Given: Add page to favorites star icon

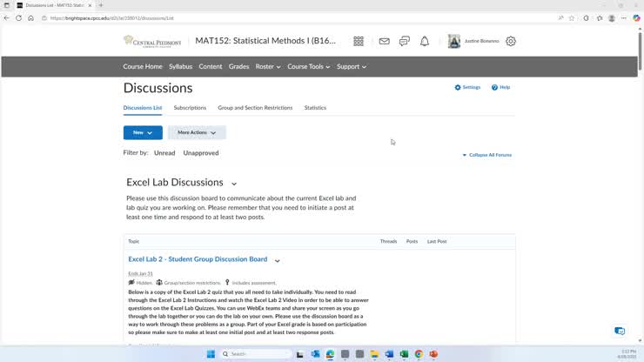Looking at the screenshot, I should [572, 18].
